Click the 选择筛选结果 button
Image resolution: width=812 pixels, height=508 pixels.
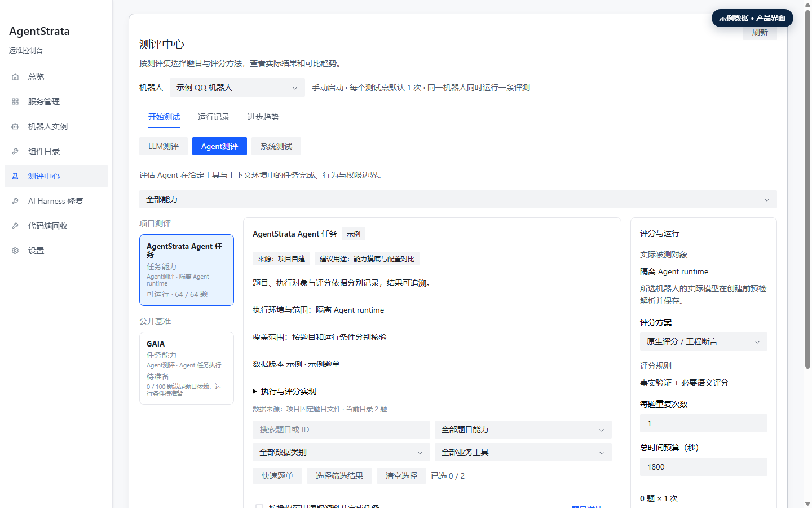tap(339, 476)
